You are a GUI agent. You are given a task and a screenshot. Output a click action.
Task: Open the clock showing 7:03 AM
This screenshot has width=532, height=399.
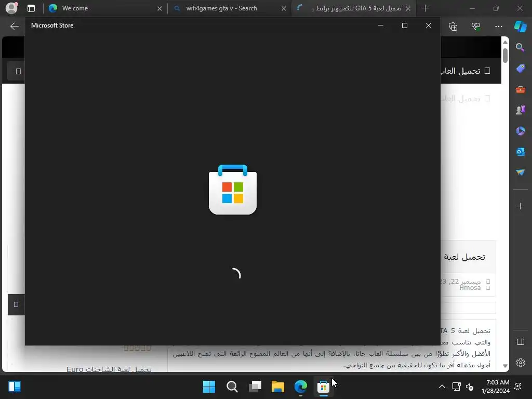click(x=495, y=387)
